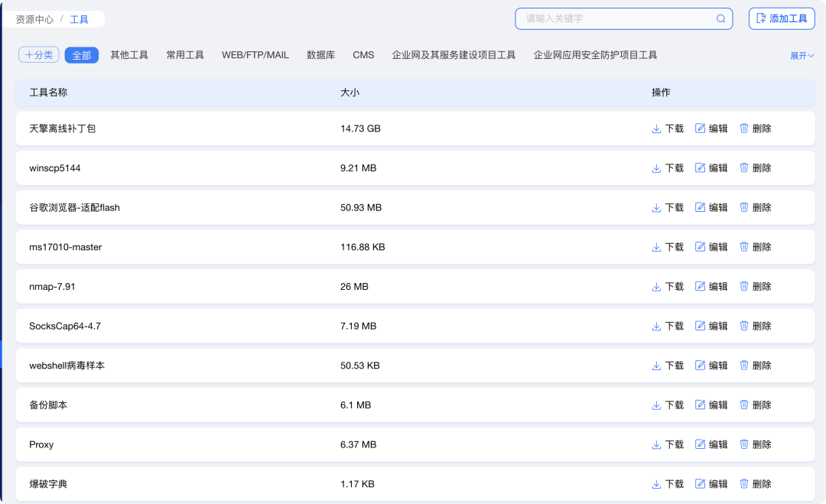Delete the winscp5144 entry
Screen dimensions: 826x504
point(756,168)
